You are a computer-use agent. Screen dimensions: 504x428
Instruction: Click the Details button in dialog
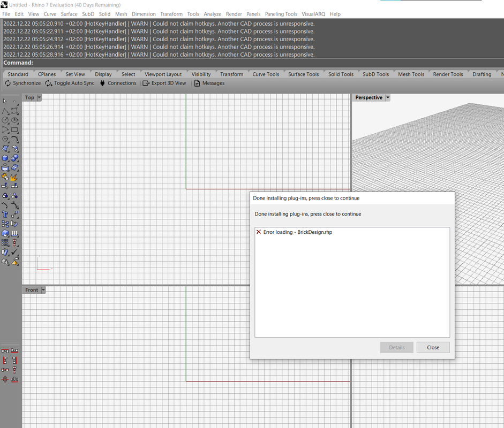click(397, 347)
